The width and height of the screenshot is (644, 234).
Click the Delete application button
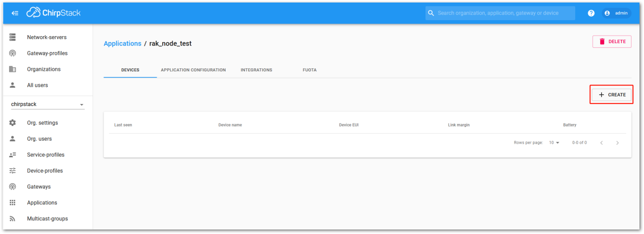[x=612, y=42]
